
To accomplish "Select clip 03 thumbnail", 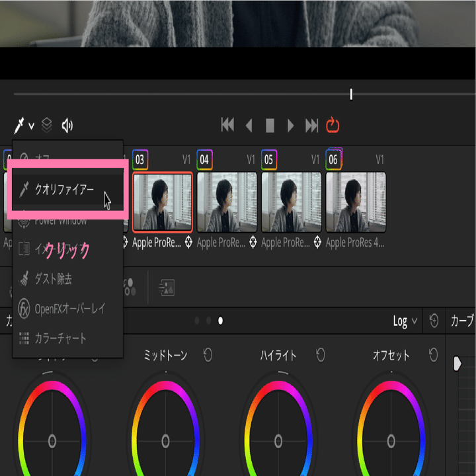I will (x=163, y=202).
